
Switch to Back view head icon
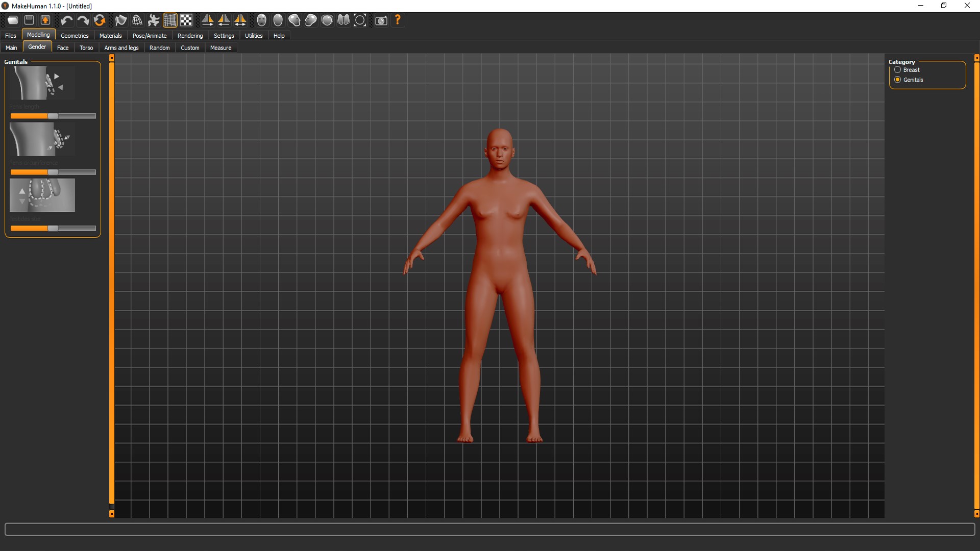coord(278,20)
